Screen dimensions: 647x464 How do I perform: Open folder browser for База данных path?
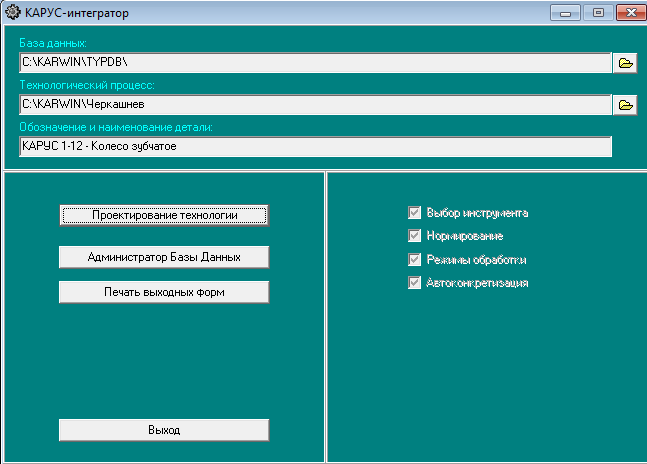tap(625, 63)
